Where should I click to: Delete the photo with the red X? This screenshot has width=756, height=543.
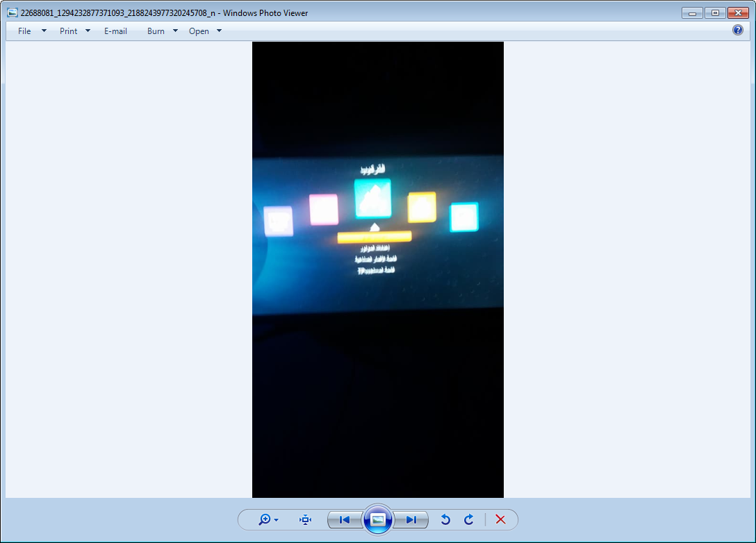[x=500, y=519]
